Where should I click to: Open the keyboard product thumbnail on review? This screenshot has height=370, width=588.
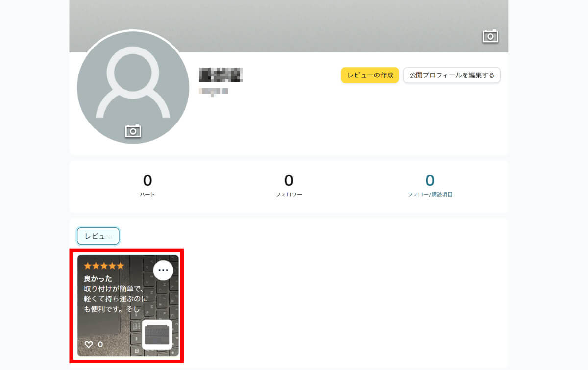(157, 334)
